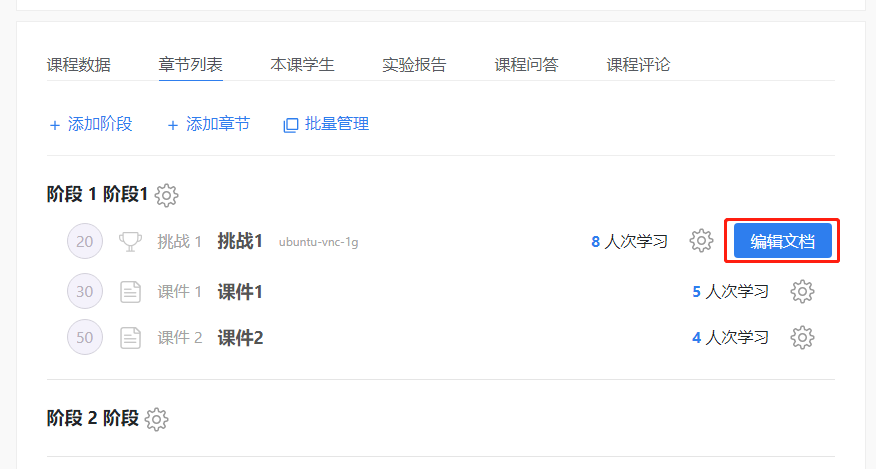Click the trophy icon beside 挑战 1
The height and width of the screenshot is (469, 876).
[130, 241]
